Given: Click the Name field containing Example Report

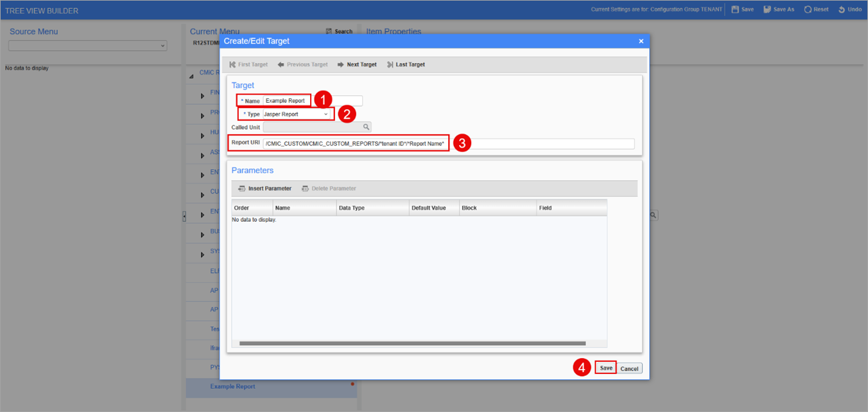Looking at the screenshot, I should point(313,101).
